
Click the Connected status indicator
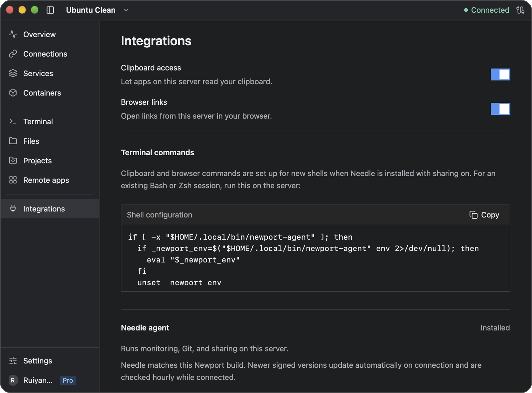coord(486,10)
